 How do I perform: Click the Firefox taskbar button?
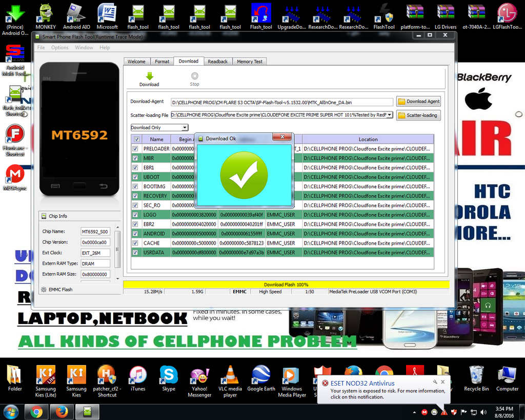pyautogui.click(x=62, y=412)
